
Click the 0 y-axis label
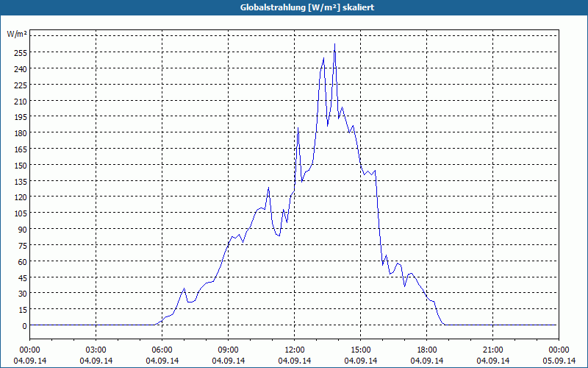click(24, 326)
